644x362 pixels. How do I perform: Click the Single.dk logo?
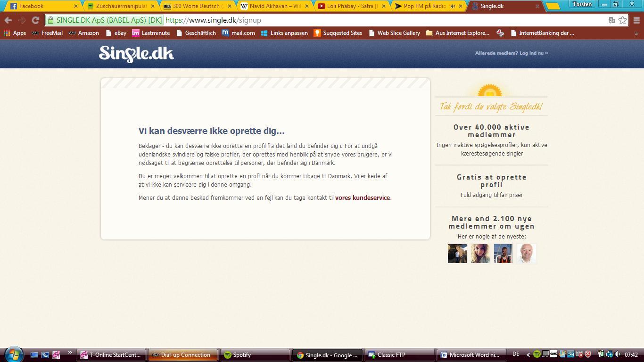(136, 54)
